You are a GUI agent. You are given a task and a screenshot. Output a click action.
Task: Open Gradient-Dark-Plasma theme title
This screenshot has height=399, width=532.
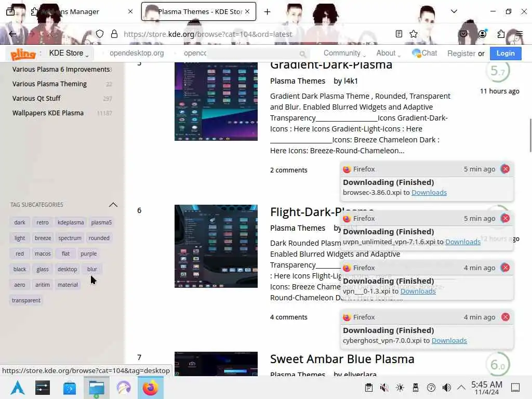click(331, 65)
